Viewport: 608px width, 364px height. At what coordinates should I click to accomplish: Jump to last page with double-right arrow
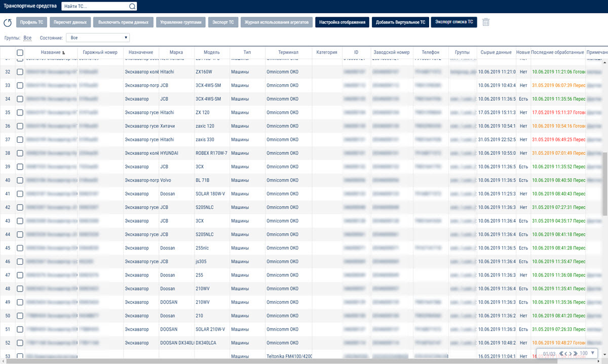click(x=576, y=353)
